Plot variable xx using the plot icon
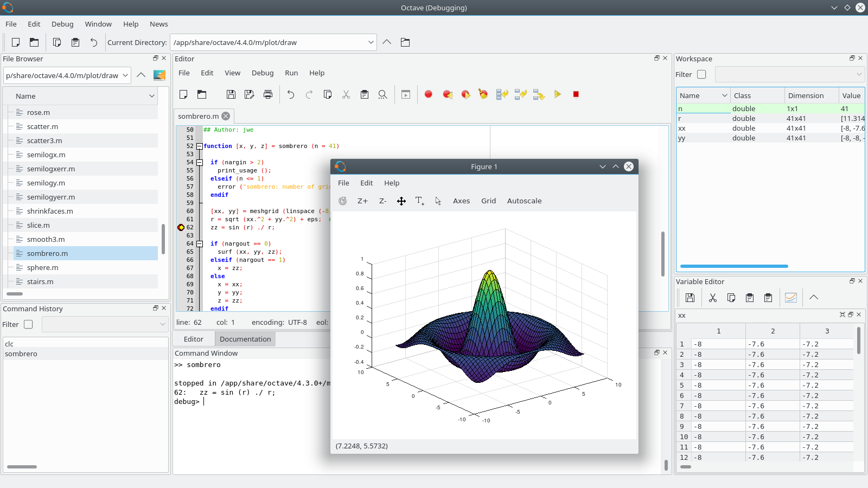The image size is (868, 488). coord(790,297)
